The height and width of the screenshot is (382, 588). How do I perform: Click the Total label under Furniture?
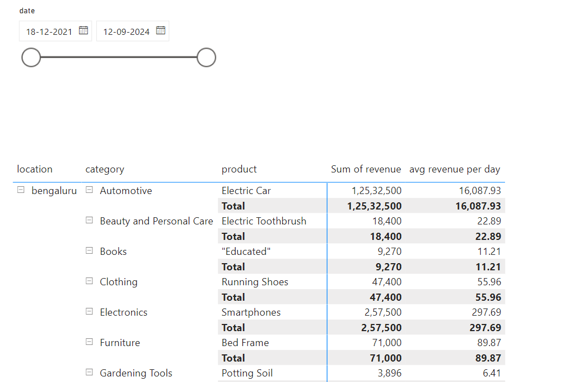(x=233, y=358)
